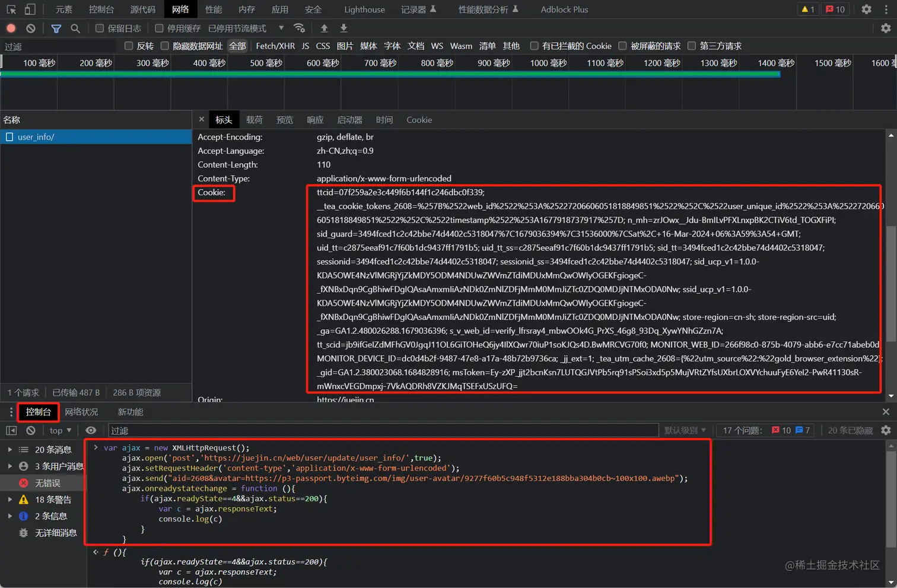Clear the network log icon
The width and height of the screenshot is (897, 588).
(x=31, y=28)
